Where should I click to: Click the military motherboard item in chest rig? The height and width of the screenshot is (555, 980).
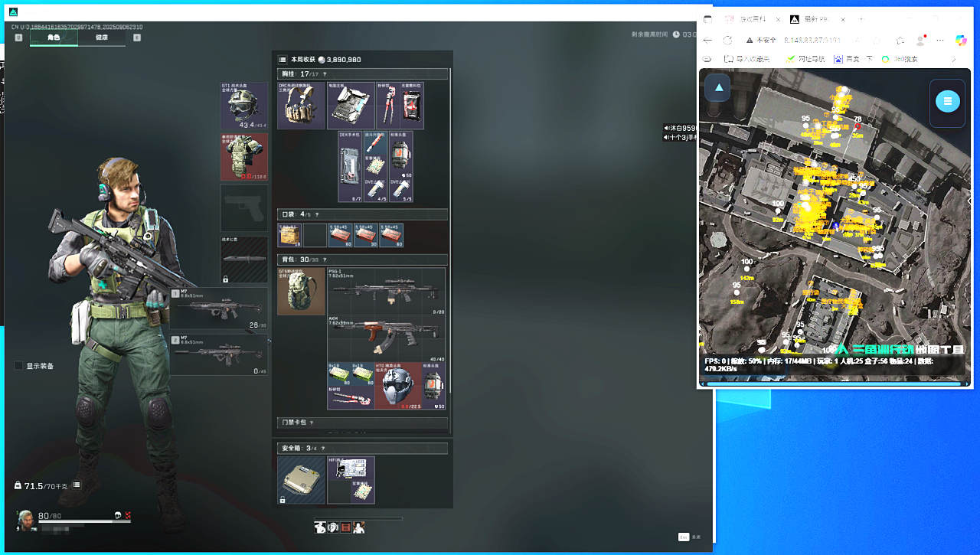pos(351,106)
